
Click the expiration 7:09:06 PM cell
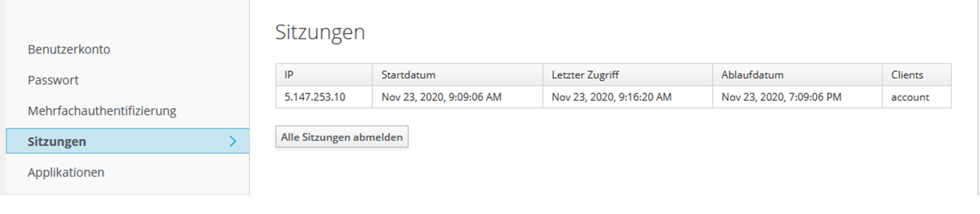click(781, 97)
